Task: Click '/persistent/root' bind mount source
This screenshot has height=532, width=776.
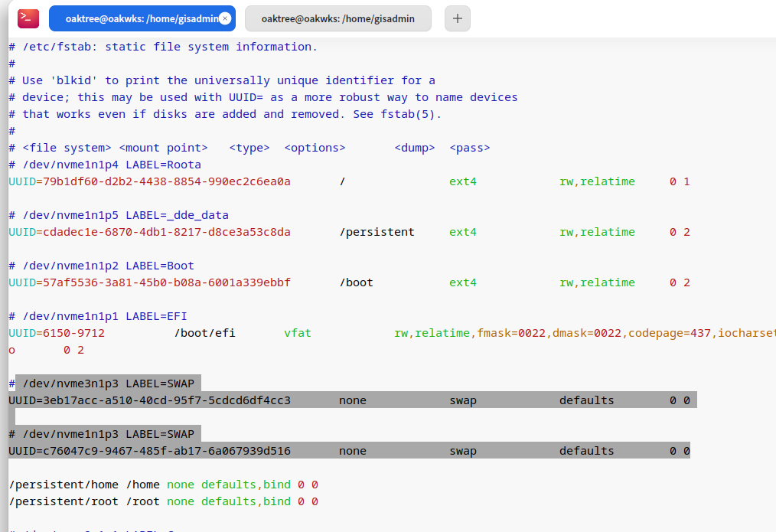Action: 64,501
